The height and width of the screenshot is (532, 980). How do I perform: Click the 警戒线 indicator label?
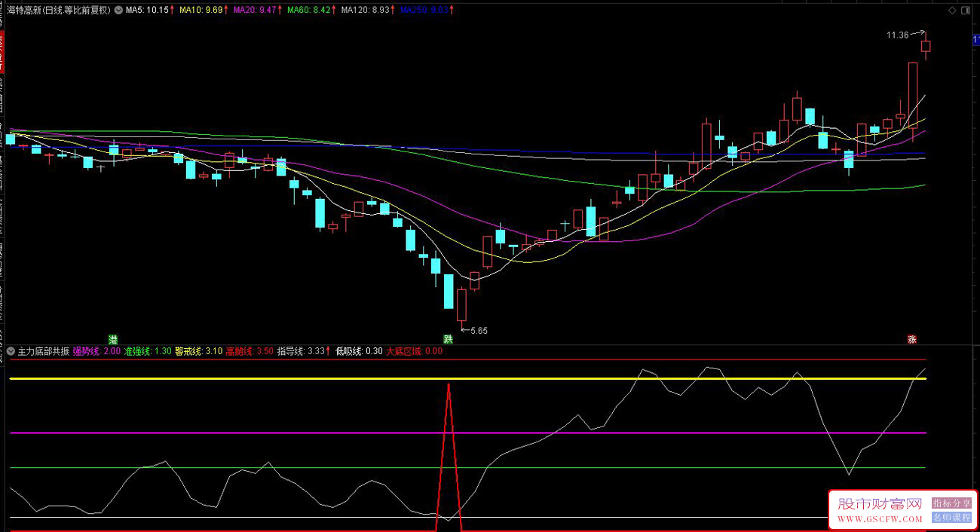pos(198,351)
